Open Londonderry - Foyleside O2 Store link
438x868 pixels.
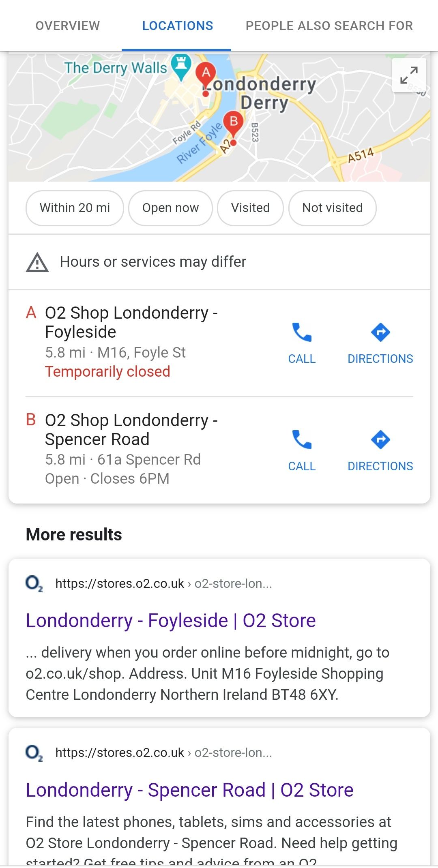(171, 621)
